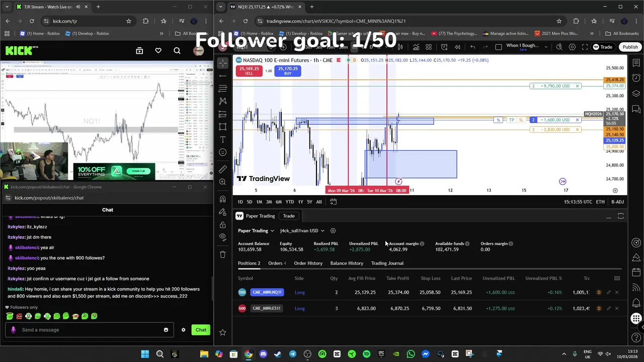Select the YTD time range
Screen dimensions: 644x362
coord(290,202)
